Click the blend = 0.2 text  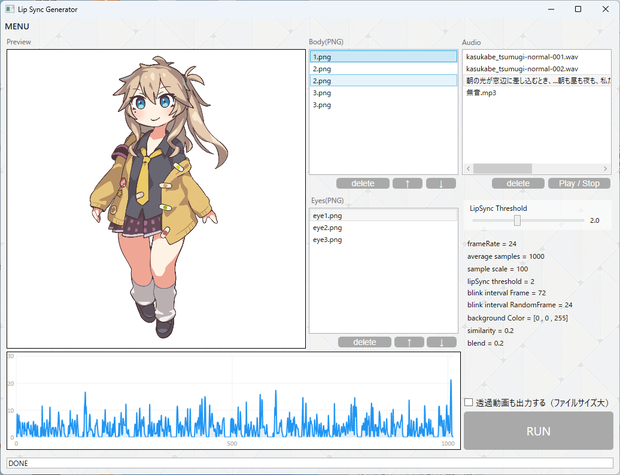(485, 343)
